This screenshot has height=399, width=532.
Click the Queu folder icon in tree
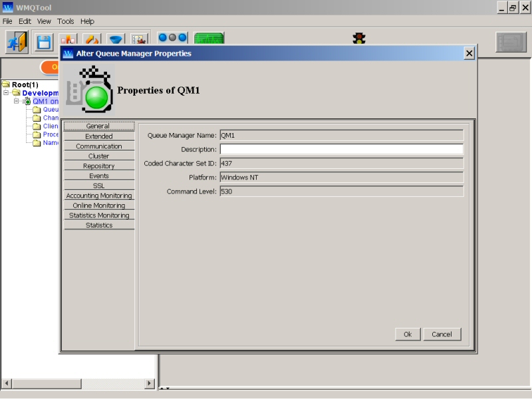37,110
